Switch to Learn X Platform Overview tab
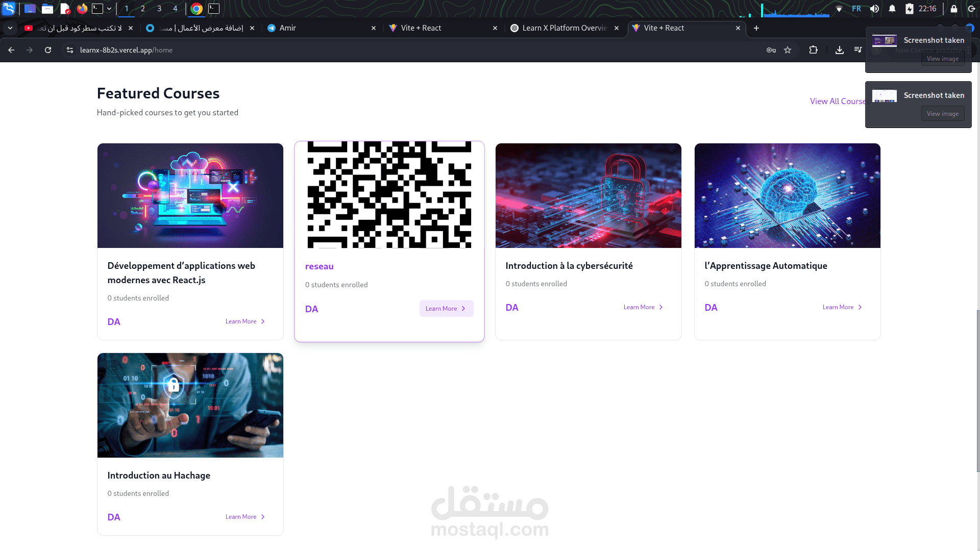The image size is (980, 551). (x=565, y=28)
